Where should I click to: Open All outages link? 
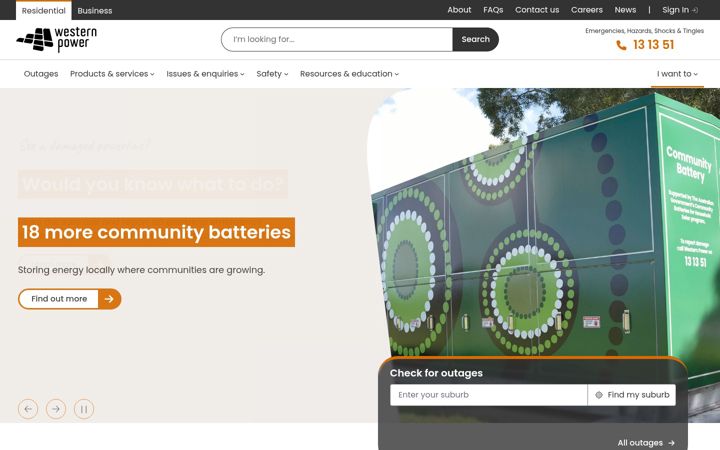coord(646,443)
